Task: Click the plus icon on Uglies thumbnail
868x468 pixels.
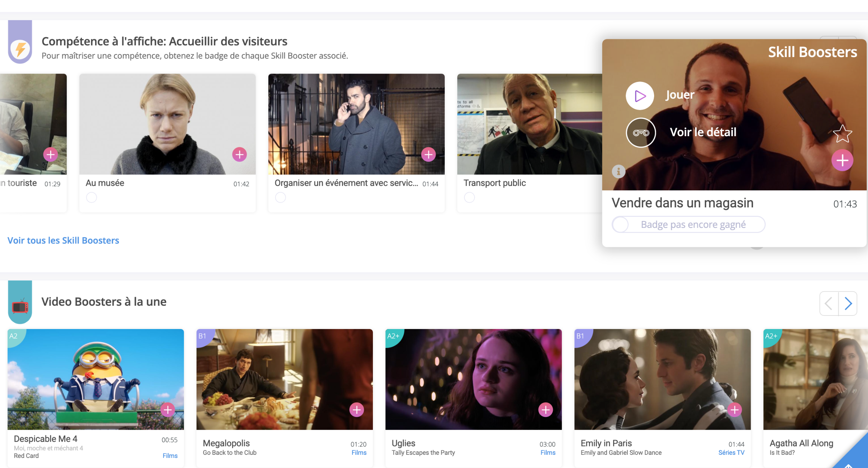Action: [x=545, y=410]
